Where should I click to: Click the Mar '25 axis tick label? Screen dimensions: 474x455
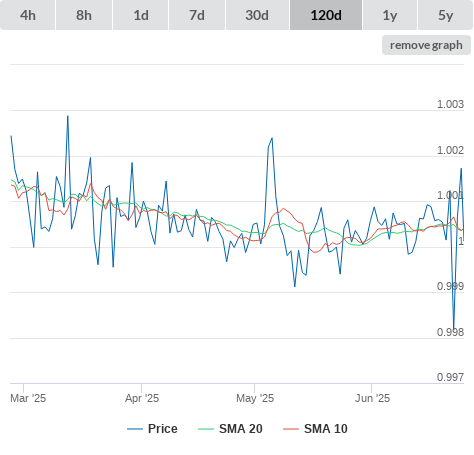pyautogui.click(x=28, y=398)
